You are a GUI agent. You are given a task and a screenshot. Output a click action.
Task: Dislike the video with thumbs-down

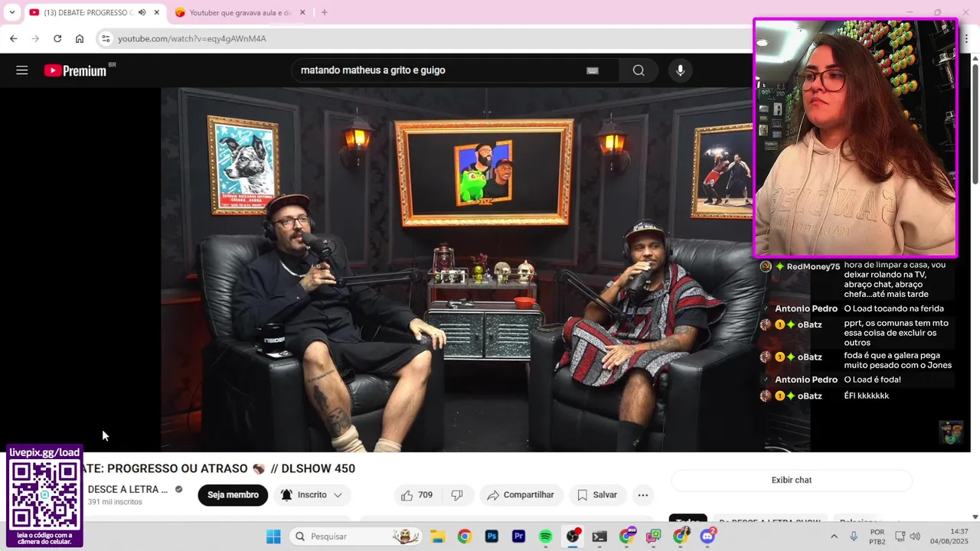457,495
